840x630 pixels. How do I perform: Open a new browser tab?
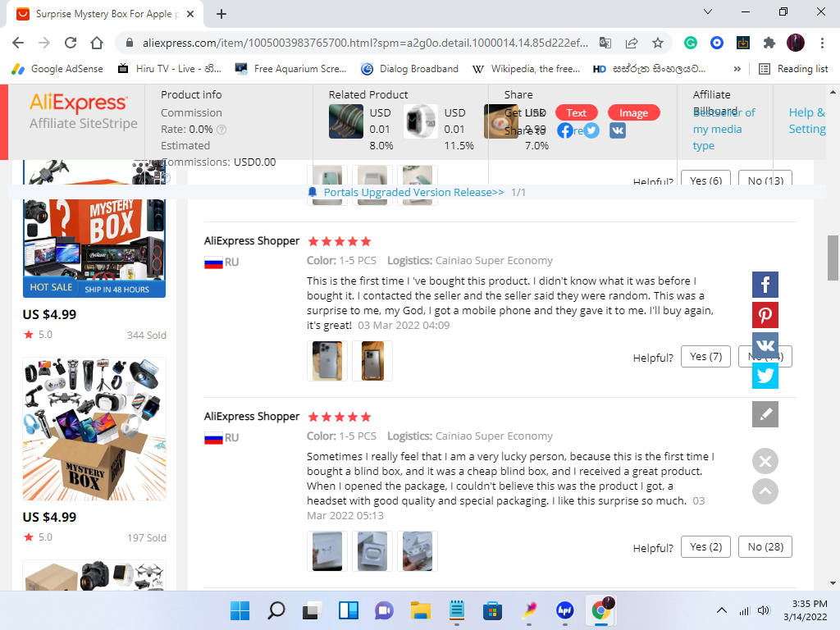point(221,14)
